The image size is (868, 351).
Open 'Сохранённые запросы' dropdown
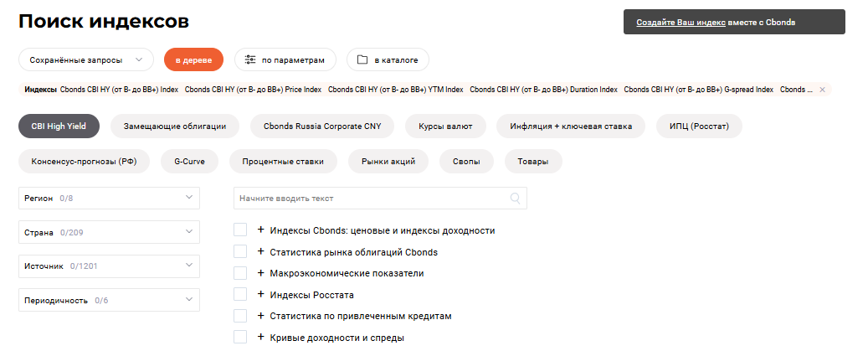[86, 60]
